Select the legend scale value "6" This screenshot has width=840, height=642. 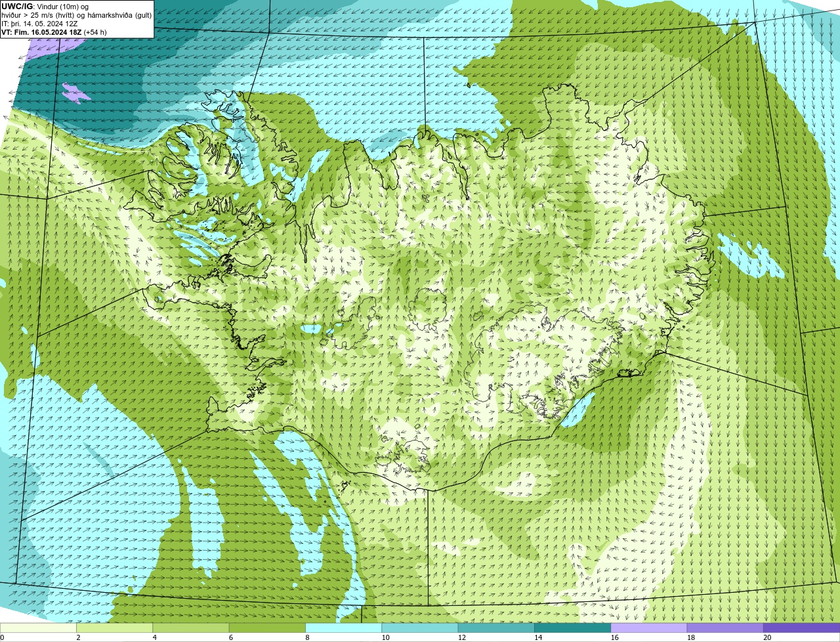pyautogui.click(x=230, y=637)
